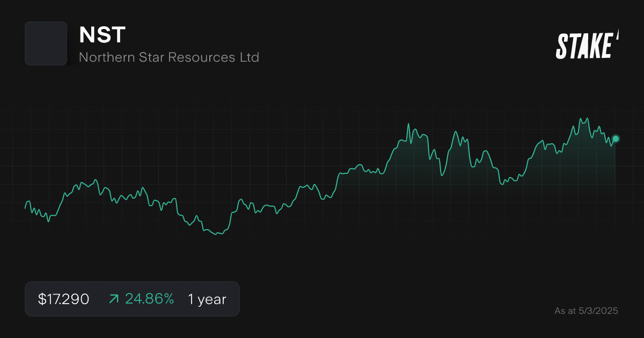This screenshot has width=644, height=338.
Task: Toggle the 24.86% percentage gain display
Action: click(x=149, y=298)
